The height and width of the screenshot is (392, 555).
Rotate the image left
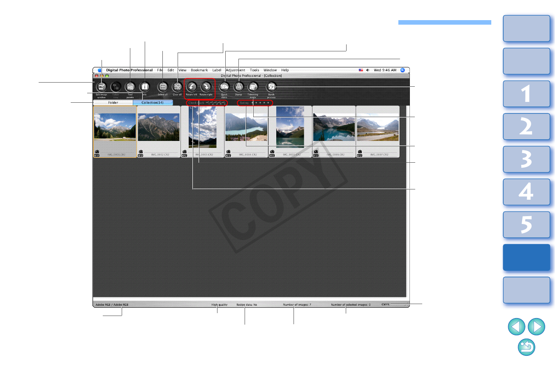(x=192, y=87)
